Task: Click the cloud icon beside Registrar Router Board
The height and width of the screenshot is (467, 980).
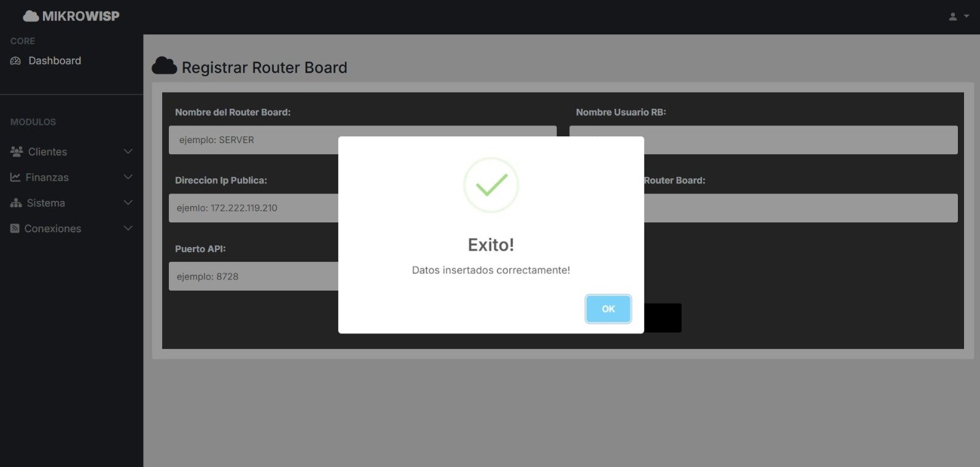Action: 164,66
